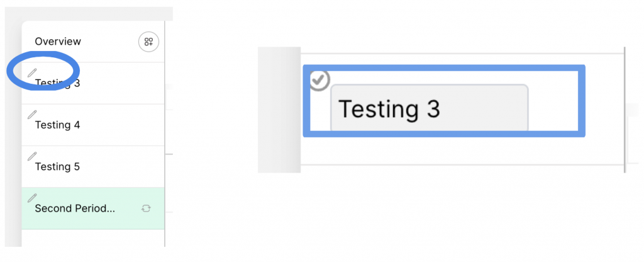Switch to the Testing 4 item

pyautogui.click(x=58, y=125)
